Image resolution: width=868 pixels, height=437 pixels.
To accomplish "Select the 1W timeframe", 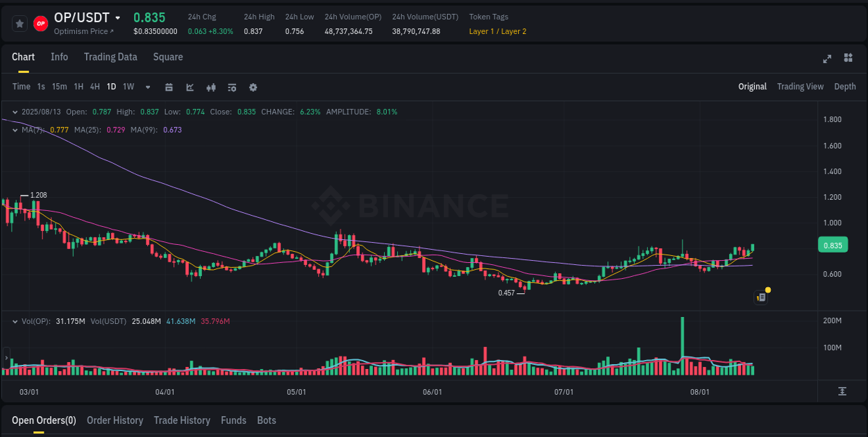I will [128, 87].
